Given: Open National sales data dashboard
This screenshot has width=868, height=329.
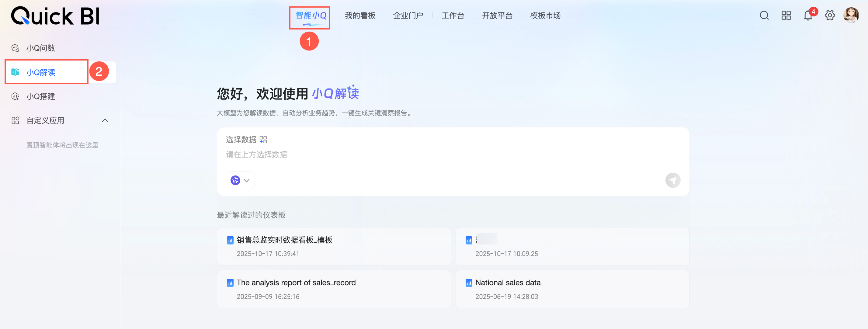Looking at the screenshot, I should coord(508,283).
